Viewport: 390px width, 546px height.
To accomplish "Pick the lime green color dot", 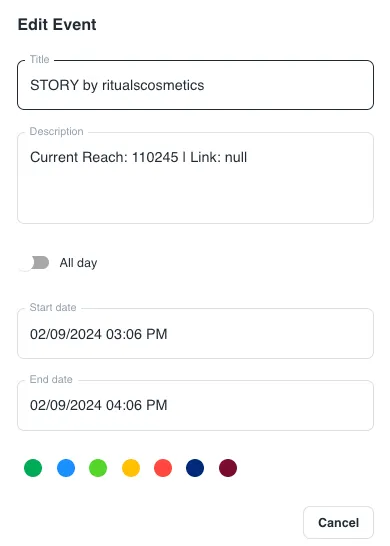I will pos(98,468).
